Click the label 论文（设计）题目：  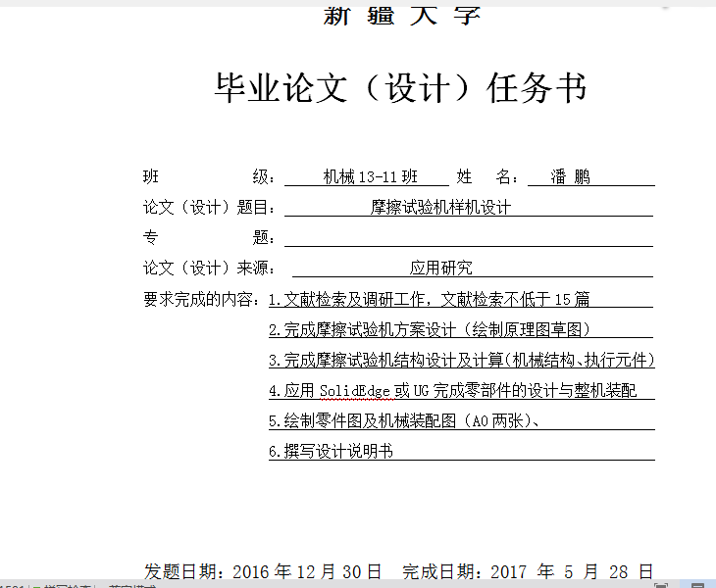(x=210, y=208)
